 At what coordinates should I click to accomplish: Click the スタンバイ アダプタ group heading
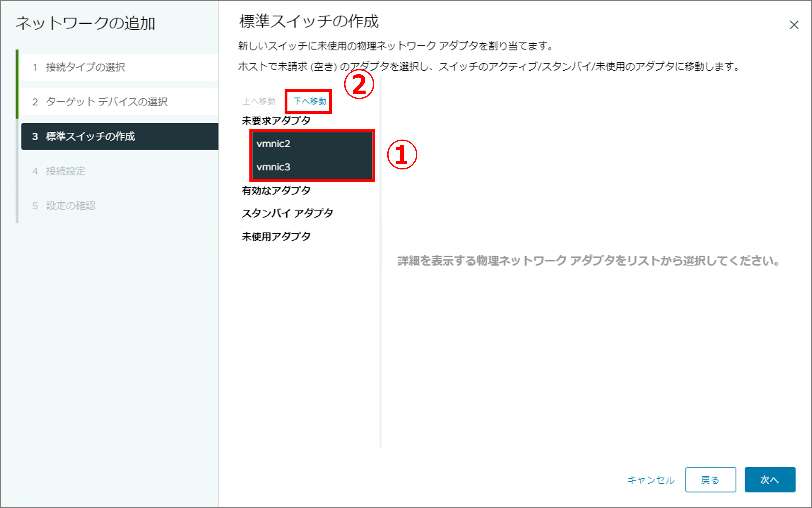pos(287,213)
